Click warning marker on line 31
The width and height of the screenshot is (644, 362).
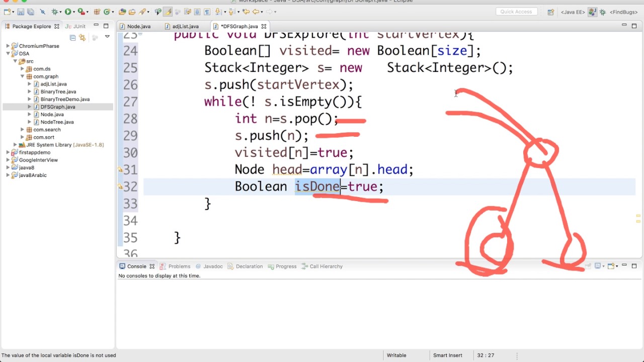click(120, 170)
